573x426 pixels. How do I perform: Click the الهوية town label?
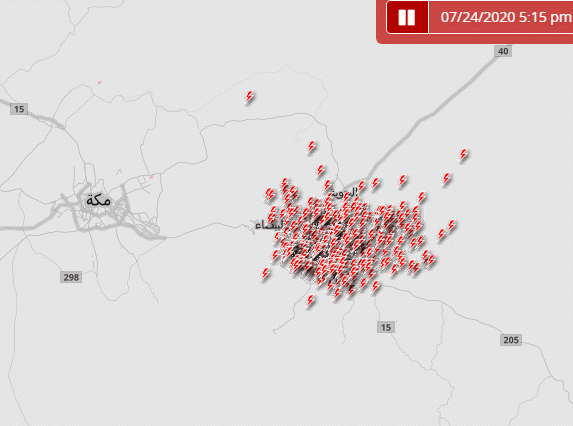pos(344,193)
